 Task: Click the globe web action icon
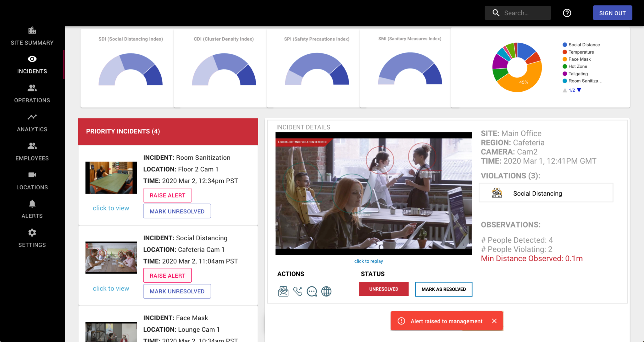(x=326, y=291)
